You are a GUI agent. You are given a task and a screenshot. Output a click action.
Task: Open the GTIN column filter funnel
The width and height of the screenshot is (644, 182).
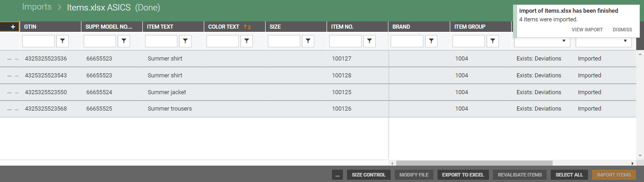coord(62,41)
